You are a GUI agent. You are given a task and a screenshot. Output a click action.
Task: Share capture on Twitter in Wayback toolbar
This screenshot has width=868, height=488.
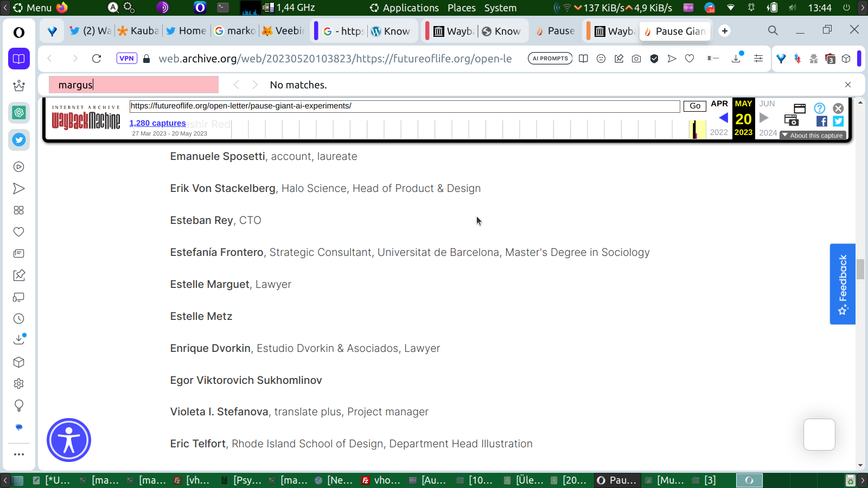[x=838, y=121]
